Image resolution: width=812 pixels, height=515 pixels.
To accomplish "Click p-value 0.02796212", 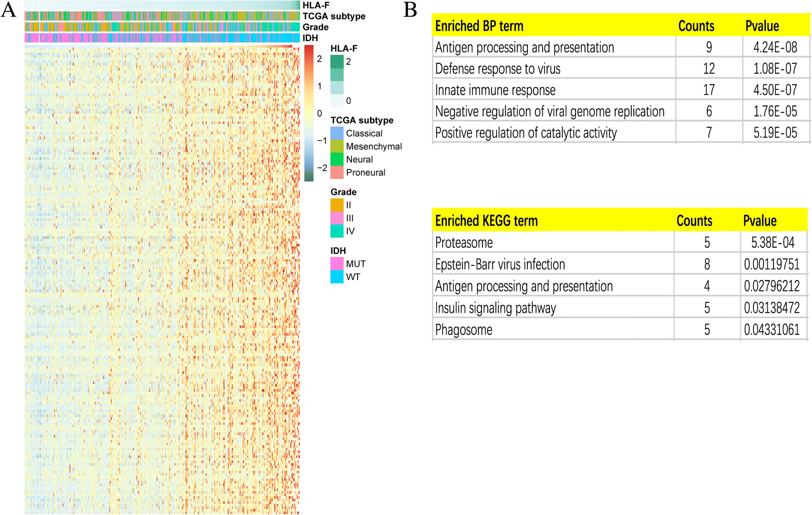I will [x=772, y=286].
